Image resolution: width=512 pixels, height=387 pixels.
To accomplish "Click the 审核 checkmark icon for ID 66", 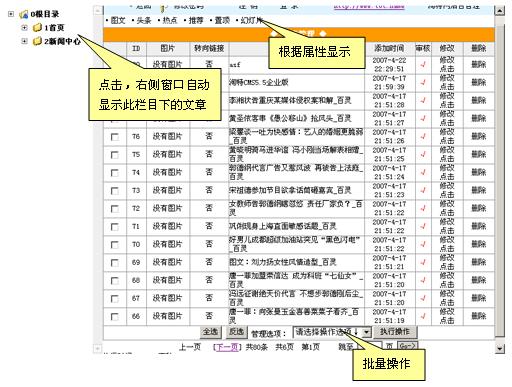I will (x=423, y=316).
